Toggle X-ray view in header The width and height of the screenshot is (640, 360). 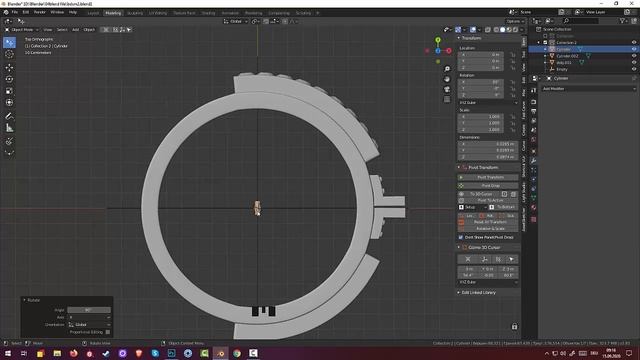[488, 29]
